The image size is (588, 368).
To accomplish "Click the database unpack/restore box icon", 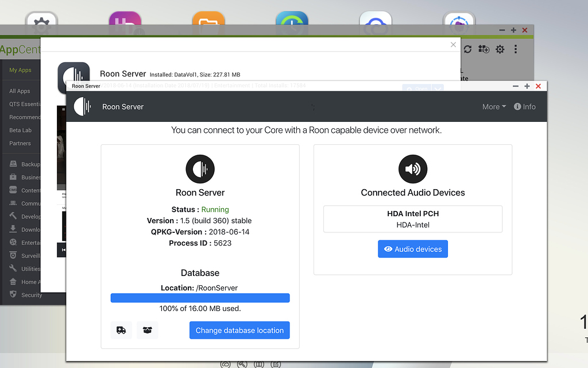I will coord(147,330).
